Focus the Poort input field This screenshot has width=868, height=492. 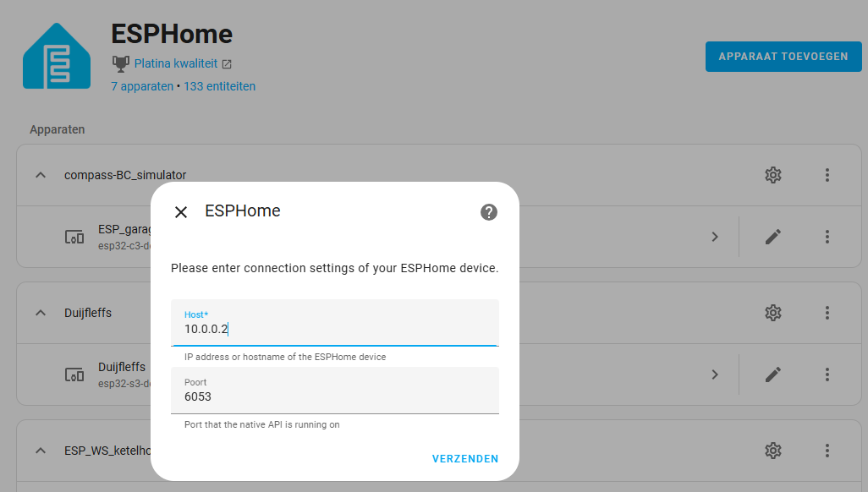pos(335,391)
